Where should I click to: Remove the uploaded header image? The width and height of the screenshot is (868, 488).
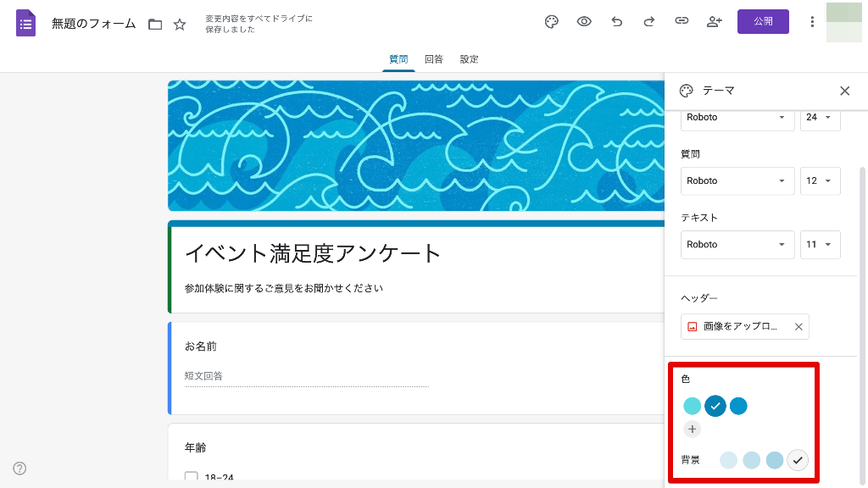pyautogui.click(x=798, y=327)
